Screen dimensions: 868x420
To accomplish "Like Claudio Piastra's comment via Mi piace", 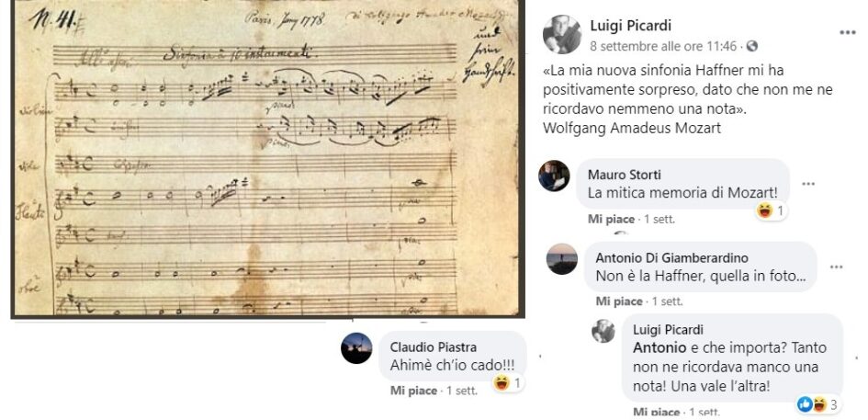I will coord(413,391).
